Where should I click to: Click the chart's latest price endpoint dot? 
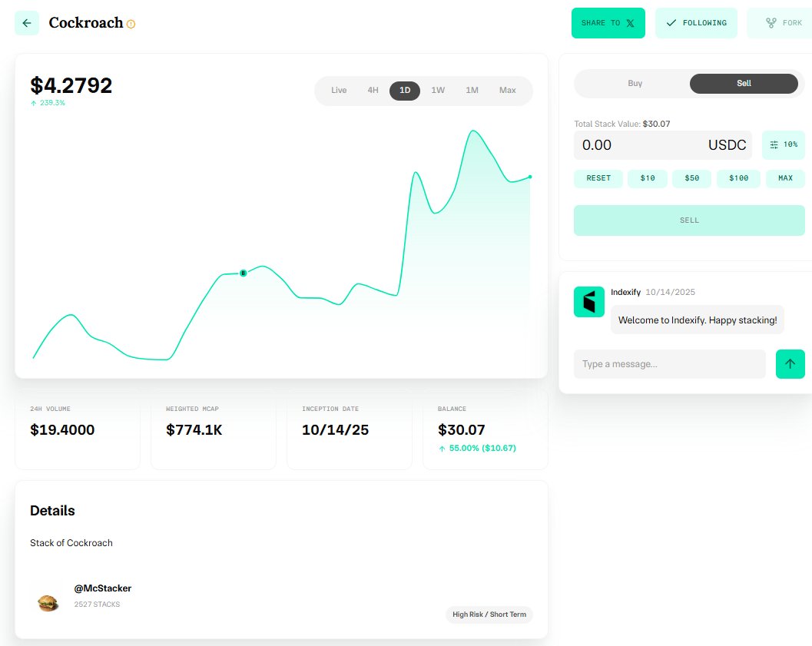point(530,177)
